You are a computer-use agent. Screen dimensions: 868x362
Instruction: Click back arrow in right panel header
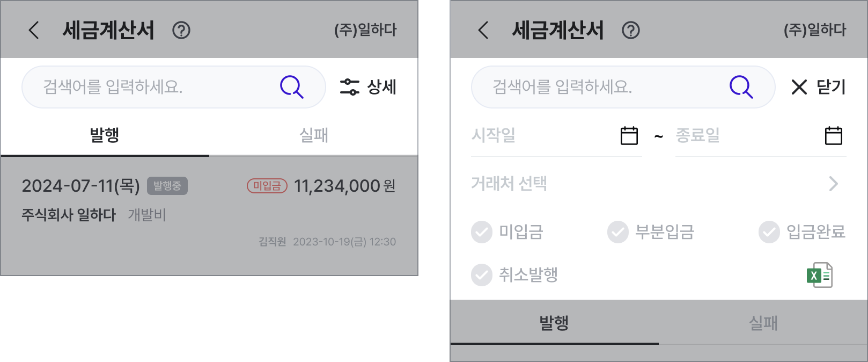coord(483,30)
